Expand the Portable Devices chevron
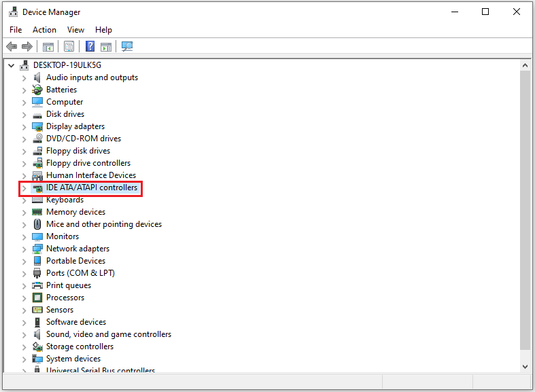The width and height of the screenshot is (535, 392). pyautogui.click(x=24, y=262)
